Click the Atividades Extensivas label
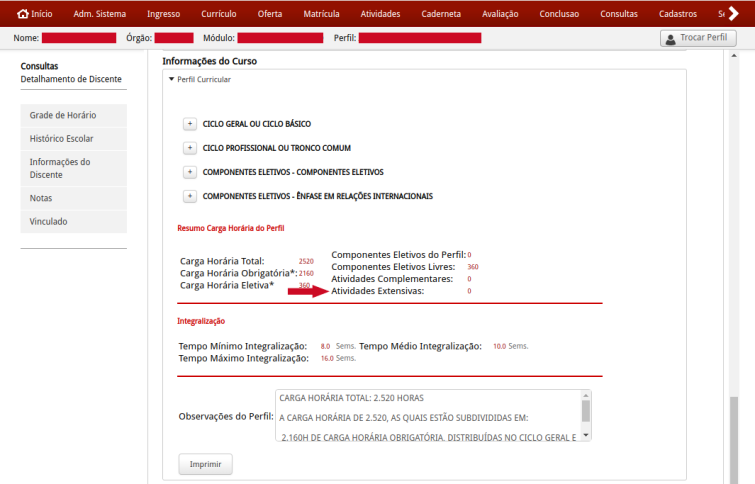Image resolution: width=755 pixels, height=484 pixels. pyautogui.click(x=378, y=291)
